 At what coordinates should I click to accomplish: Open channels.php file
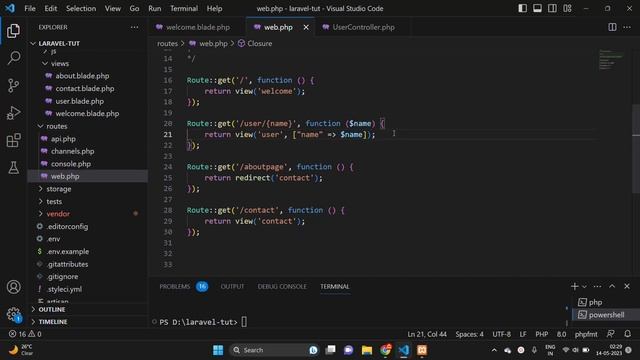coord(73,151)
